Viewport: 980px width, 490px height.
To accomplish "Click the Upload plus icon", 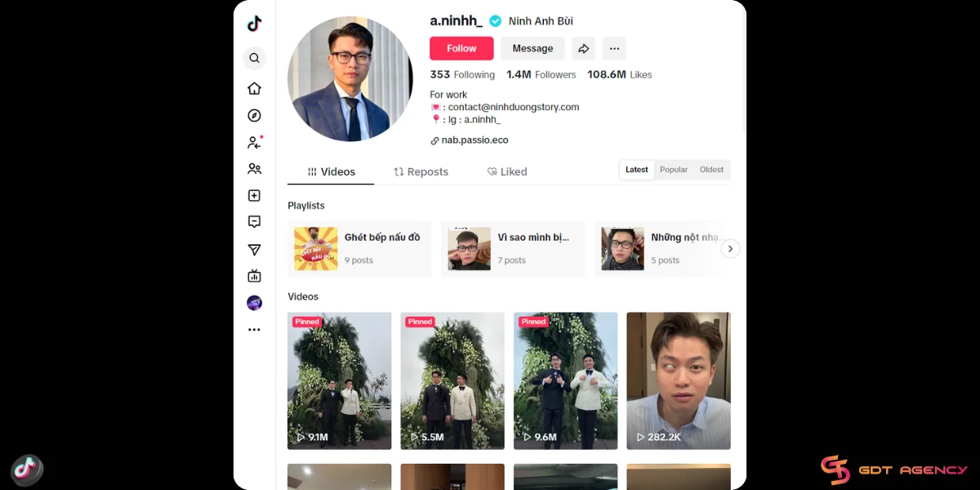I will click(x=254, y=195).
